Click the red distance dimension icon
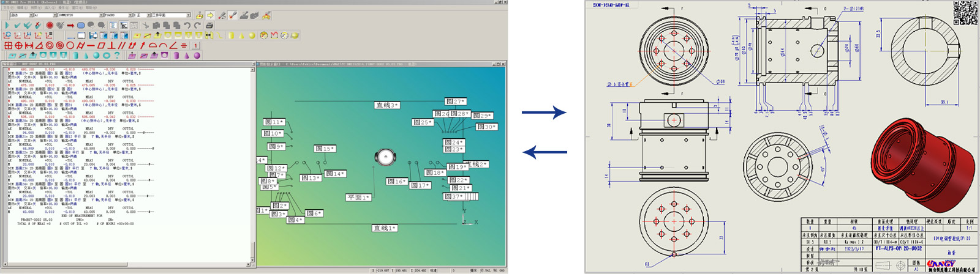Screen dimensions: 980x274 pos(29,45)
